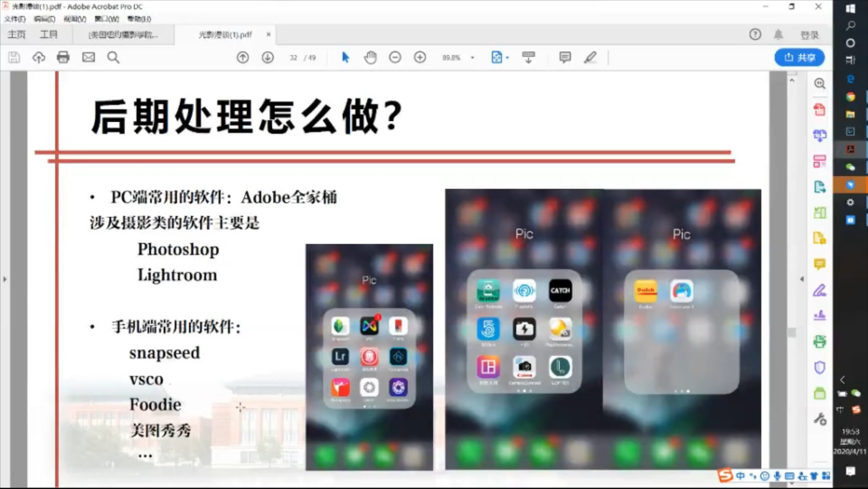The image size is (868, 489).
Task: Click the Foodie text on slide
Action: [155, 405]
